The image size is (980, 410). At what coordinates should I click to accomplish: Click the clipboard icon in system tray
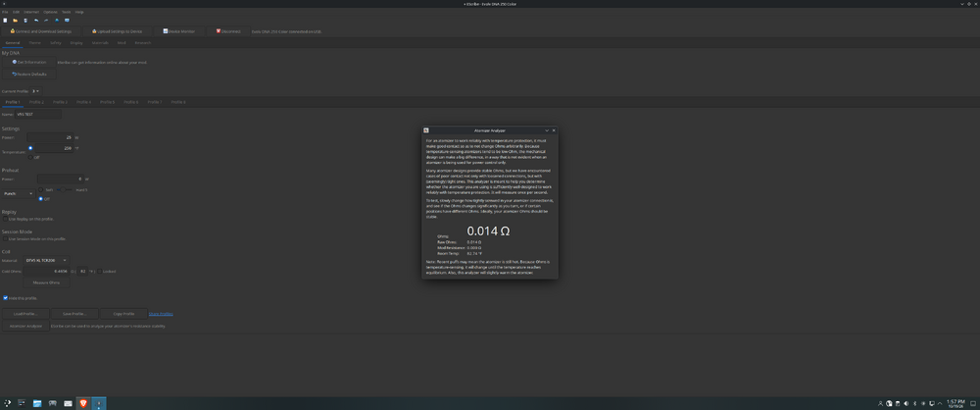[898, 404]
